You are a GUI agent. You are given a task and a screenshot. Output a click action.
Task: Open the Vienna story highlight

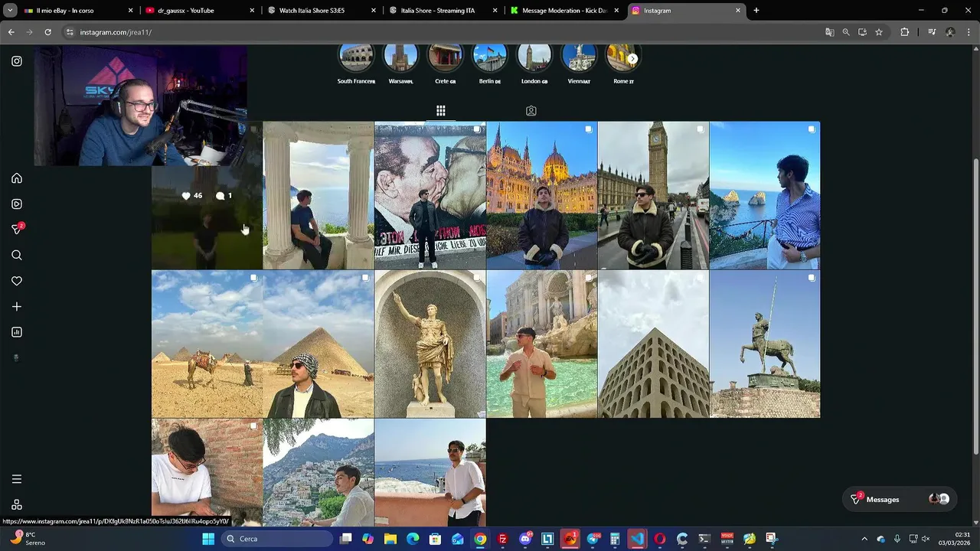coord(579,57)
